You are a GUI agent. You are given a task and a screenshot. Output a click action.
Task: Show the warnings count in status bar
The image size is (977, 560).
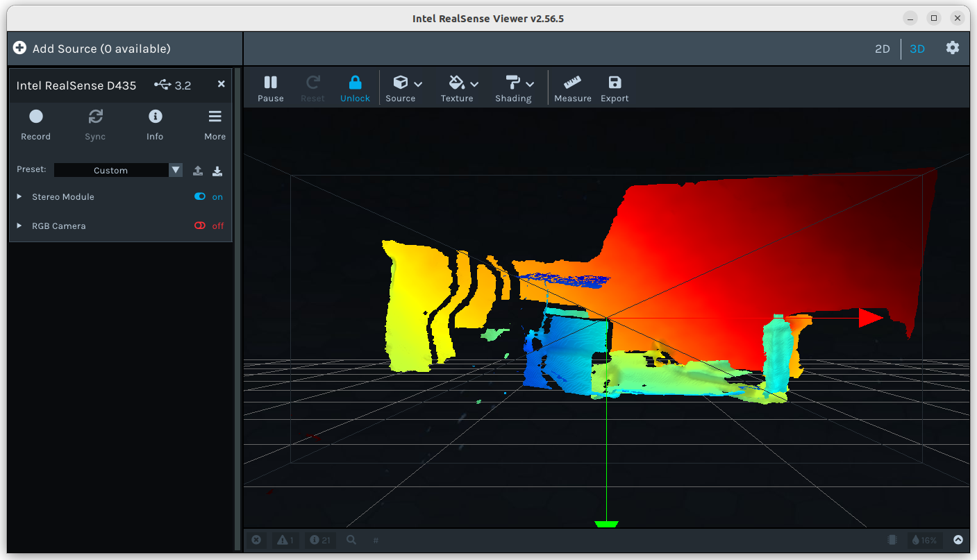click(x=285, y=540)
